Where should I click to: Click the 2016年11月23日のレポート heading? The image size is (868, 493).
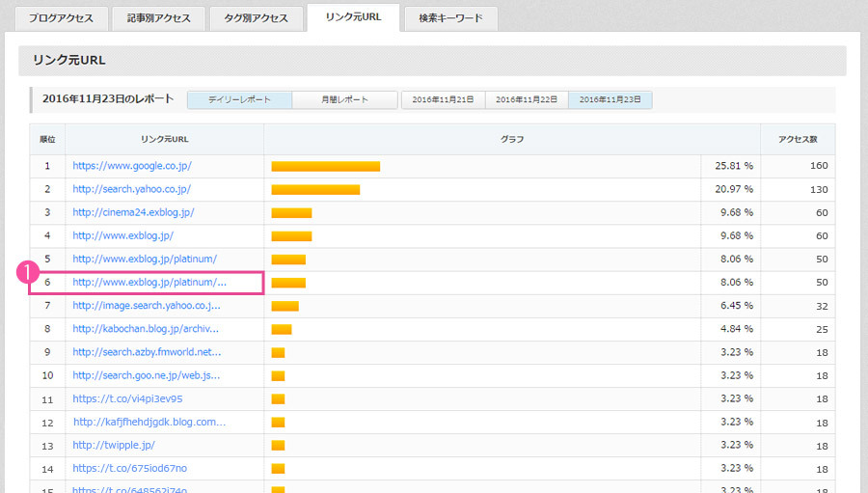[x=108, y=98]
